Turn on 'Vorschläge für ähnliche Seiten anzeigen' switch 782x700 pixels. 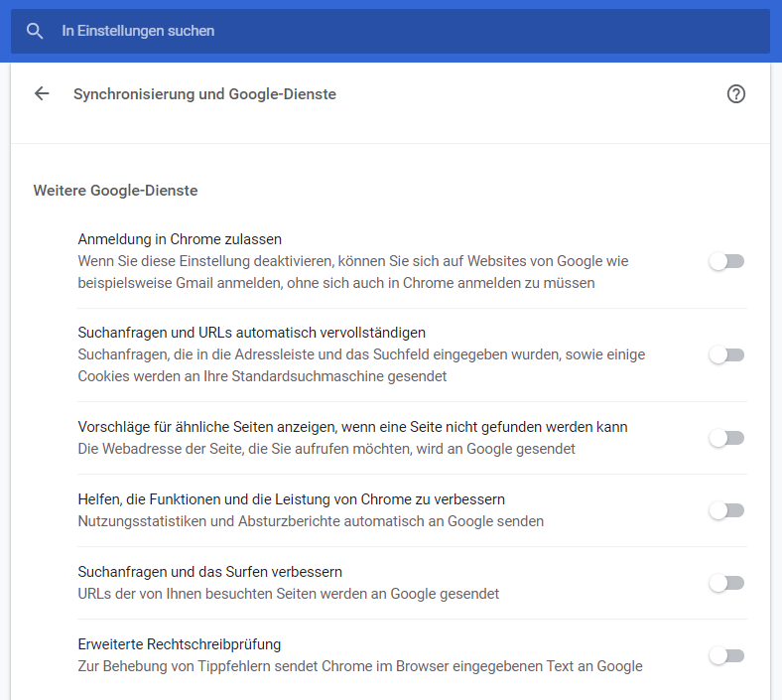coord(726,438)
